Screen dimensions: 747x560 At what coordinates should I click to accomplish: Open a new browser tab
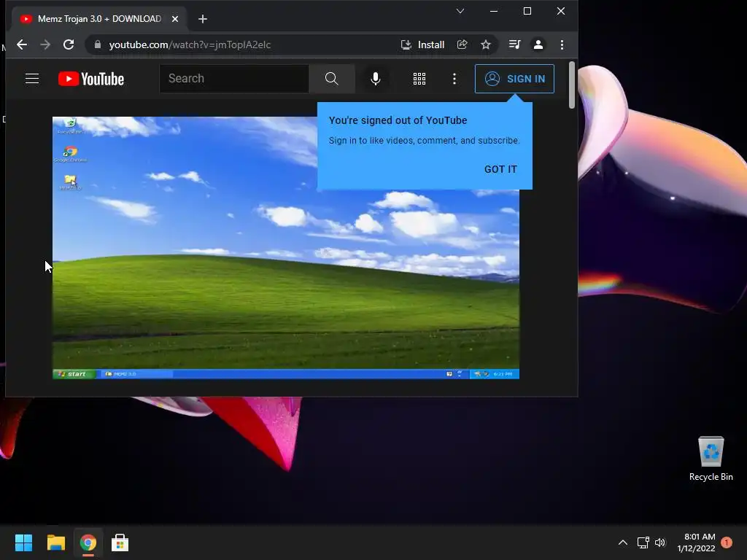[x=203, y=19]
